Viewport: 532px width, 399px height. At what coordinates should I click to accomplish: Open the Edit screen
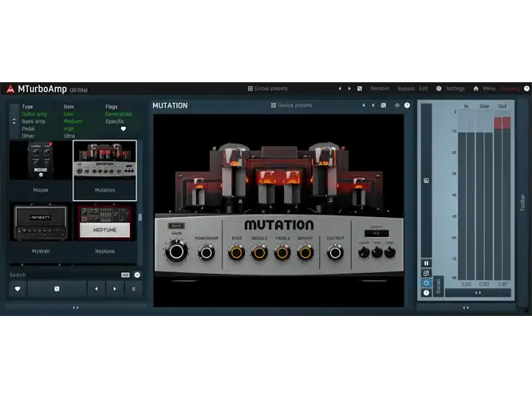pyautogui.click(x=424, y=89)
